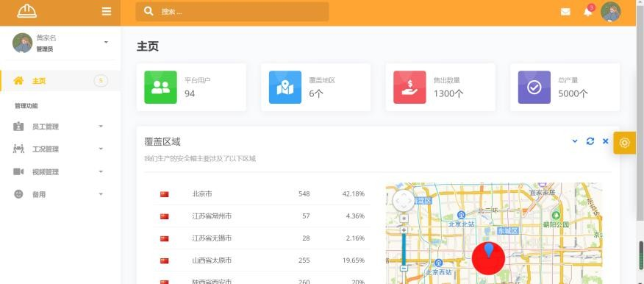The width and height of the screenshot is (644, 284).
Task: Zoom in the map with plus
Action: pyautogui.click(x=404, y=230)
